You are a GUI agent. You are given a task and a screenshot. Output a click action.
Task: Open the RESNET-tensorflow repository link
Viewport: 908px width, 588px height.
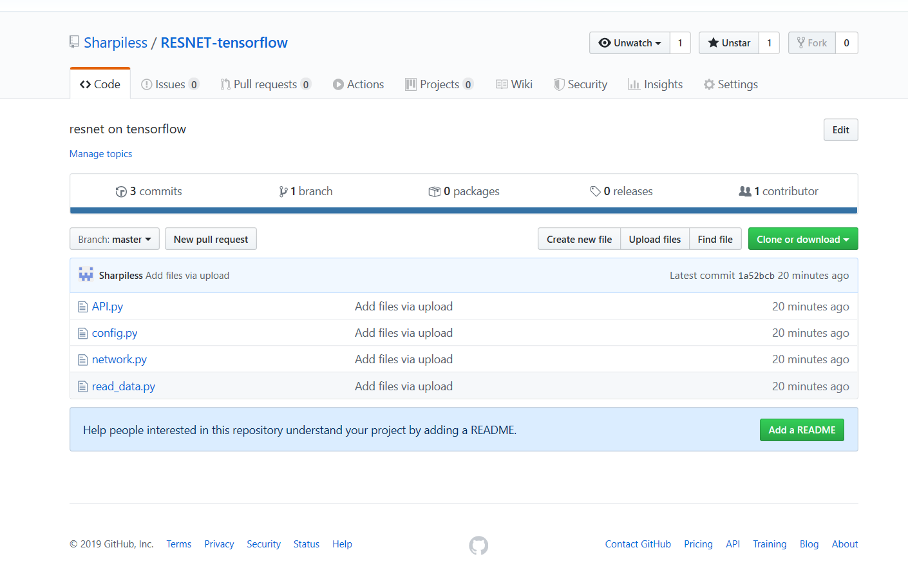(224, 43)
